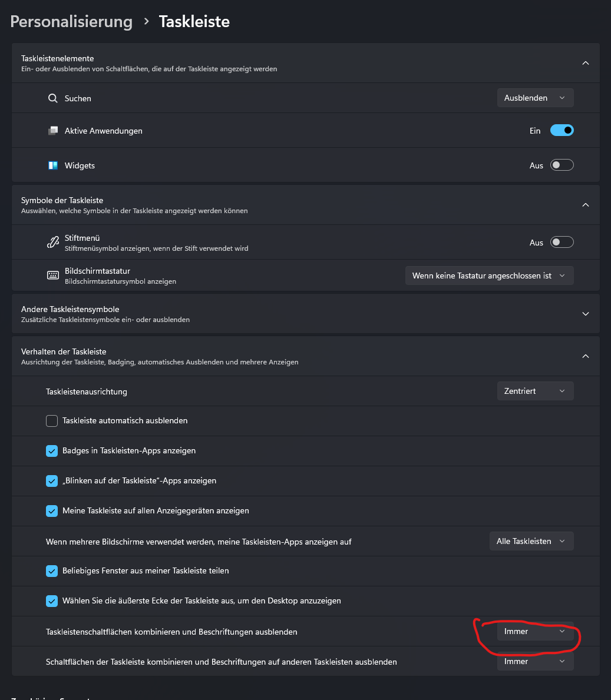Click the Widgets icon
The image size is (611, 700).
(x=53, y=165)
